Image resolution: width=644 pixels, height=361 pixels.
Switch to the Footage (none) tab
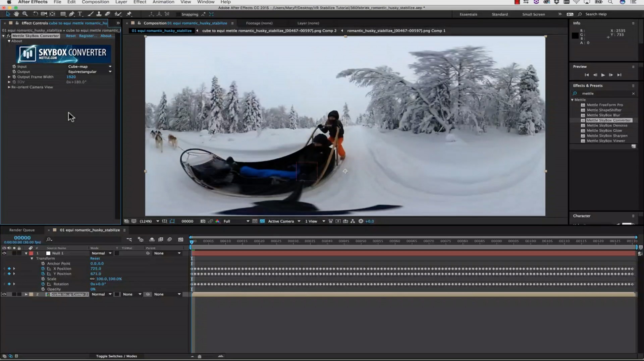(x=259, y=23)
